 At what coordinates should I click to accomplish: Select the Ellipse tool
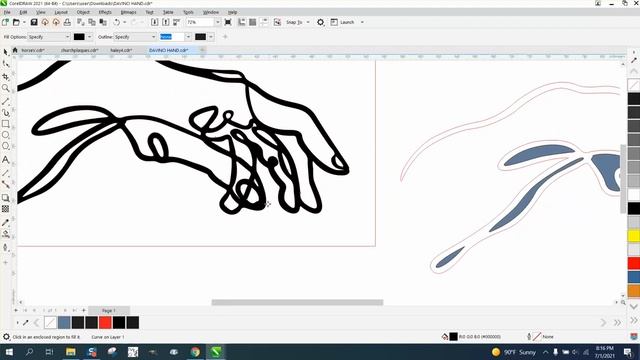pos(5,135)
